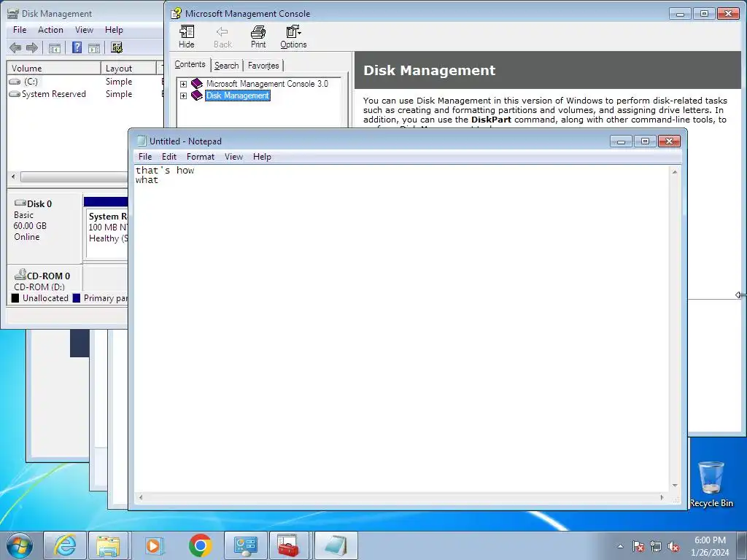This screenshot has width=747, height=560.
Task: Click the Settings icon in Disk Management toolbar
Action: (x=117, y=47)
